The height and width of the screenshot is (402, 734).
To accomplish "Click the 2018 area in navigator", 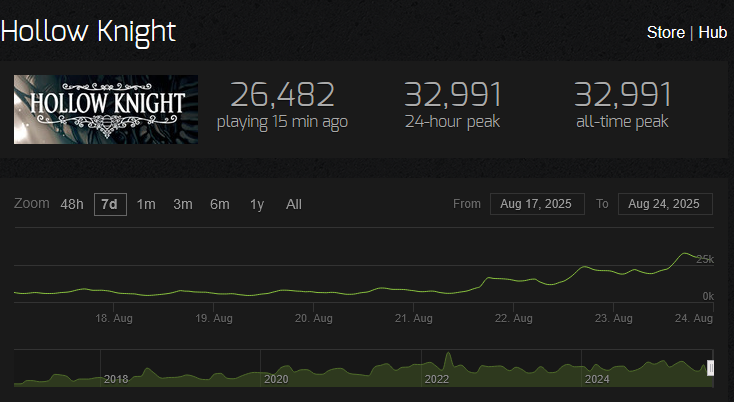I will point(116,379).
